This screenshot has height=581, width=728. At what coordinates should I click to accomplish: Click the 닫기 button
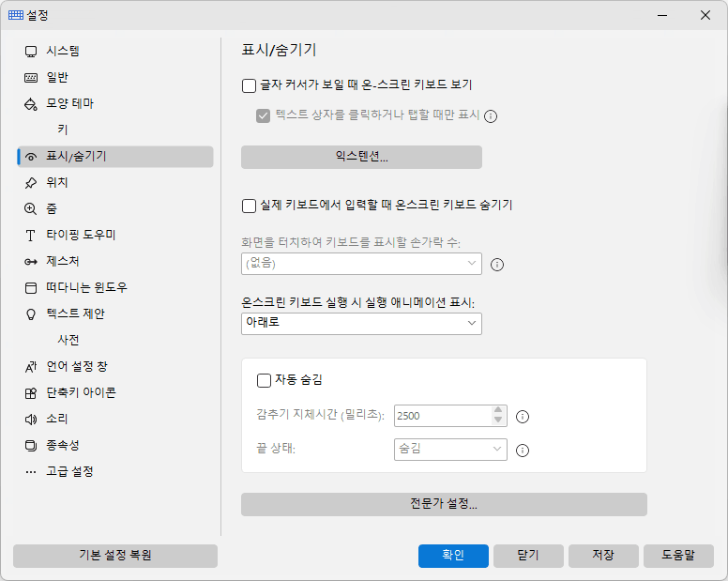click(x=528, y=556)
